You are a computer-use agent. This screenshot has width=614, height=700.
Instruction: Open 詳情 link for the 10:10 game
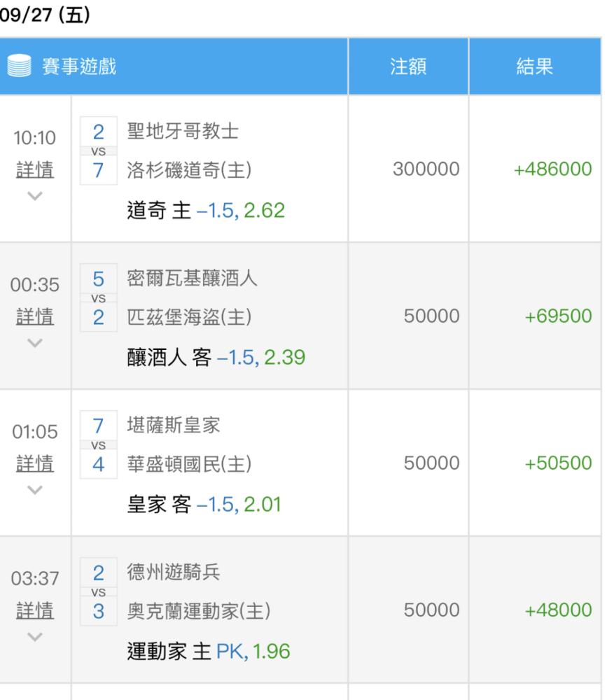point(35,169)
